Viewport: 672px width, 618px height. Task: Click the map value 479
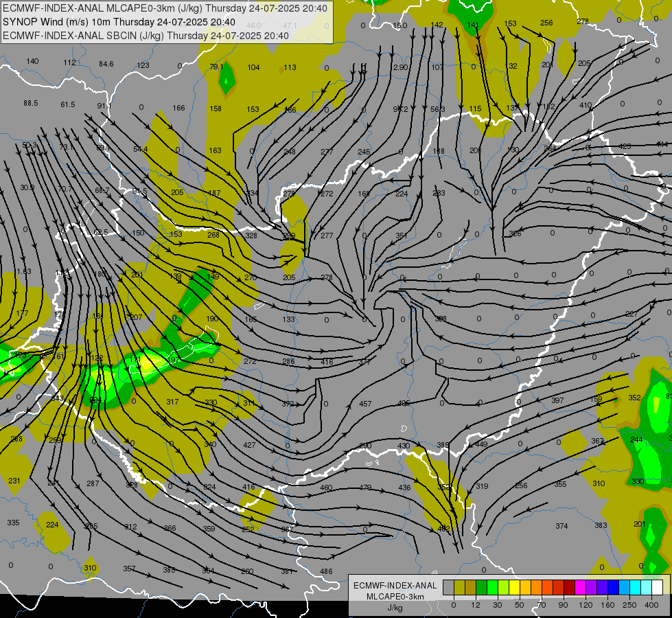tap(365, 488)
